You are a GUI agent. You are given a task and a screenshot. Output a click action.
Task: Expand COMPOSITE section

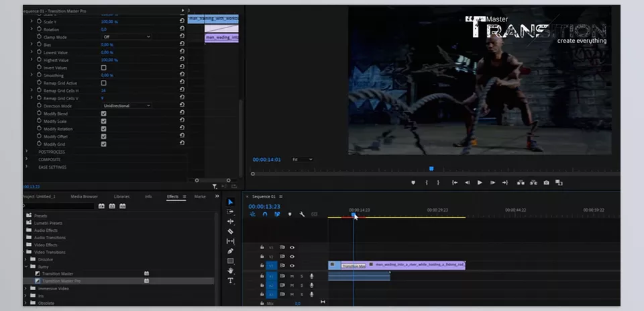tap(27, 159)
